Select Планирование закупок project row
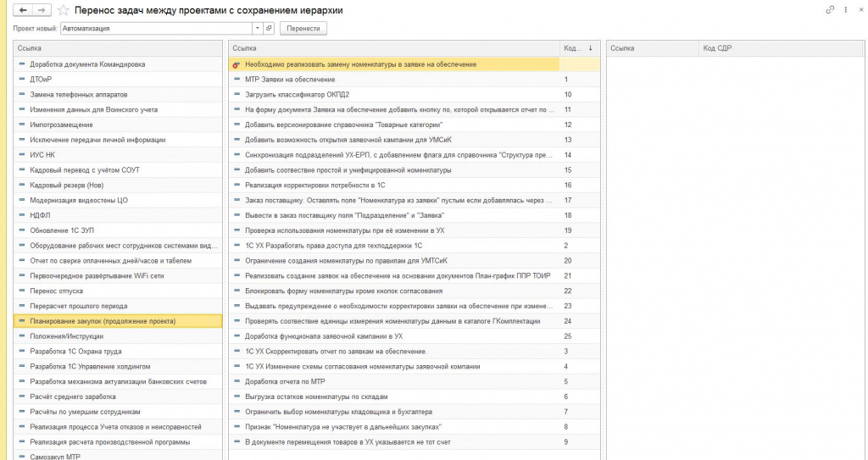This screenshot has height=460, width=868. (102, 321)
